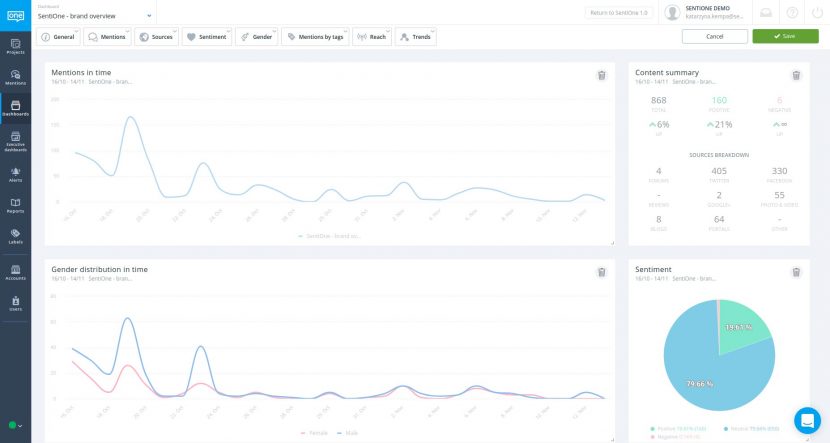Expand the dashboard selector dropdown
This screenshot has height=443, width=830.
point(149,16)
